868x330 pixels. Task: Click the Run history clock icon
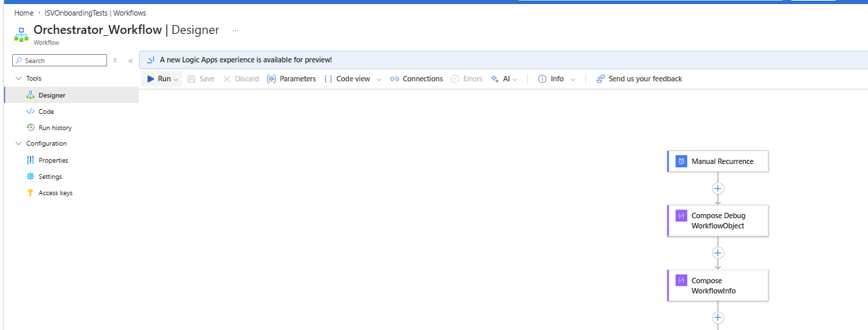30,127
